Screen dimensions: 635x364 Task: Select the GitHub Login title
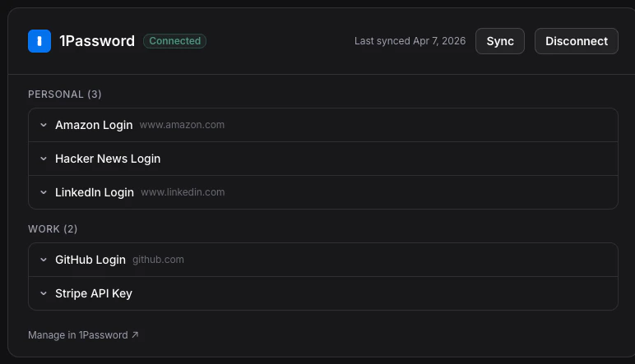click(x=90, y=260)
